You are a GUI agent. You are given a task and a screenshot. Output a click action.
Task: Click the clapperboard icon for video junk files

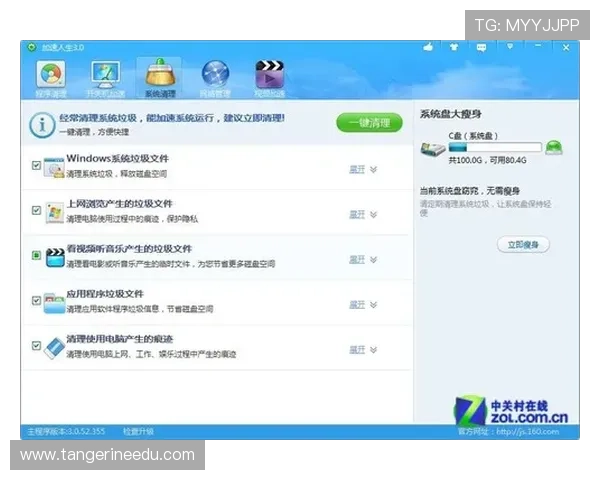(55, 258)
